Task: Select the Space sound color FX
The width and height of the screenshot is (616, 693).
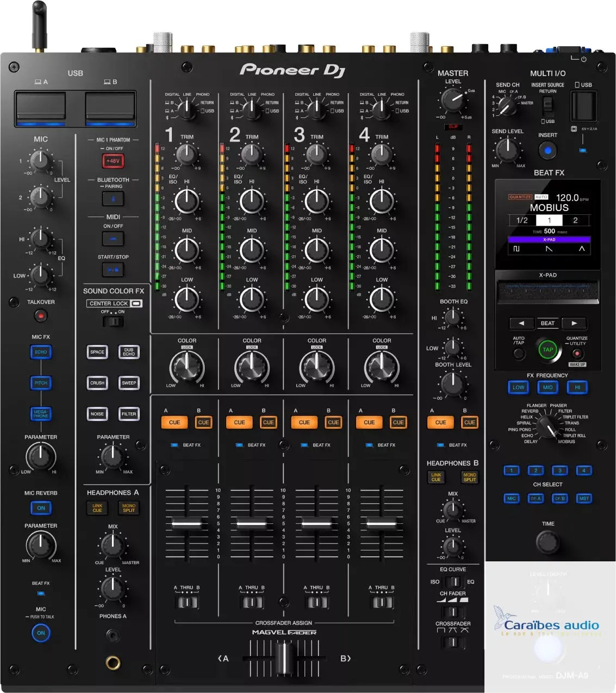Action: [x=97, y=352]
